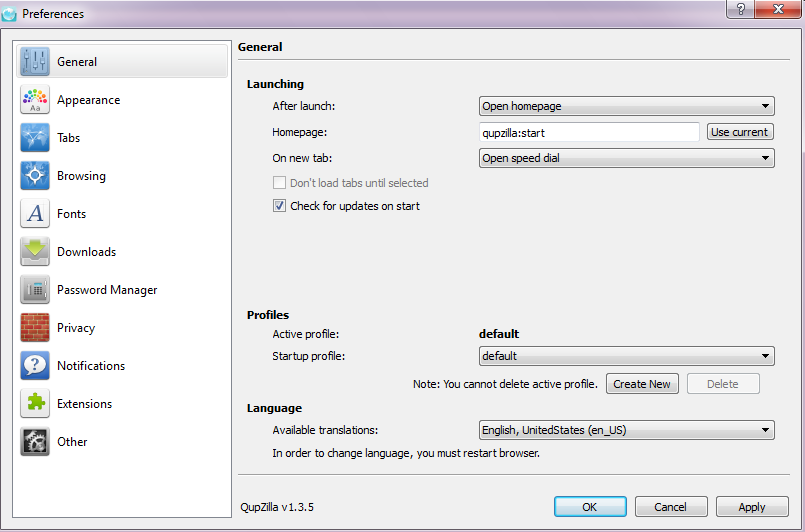The width and height of the screenshot is (805, 532).
Task: Open the On new tab dropdown
Action: (626, 158)
